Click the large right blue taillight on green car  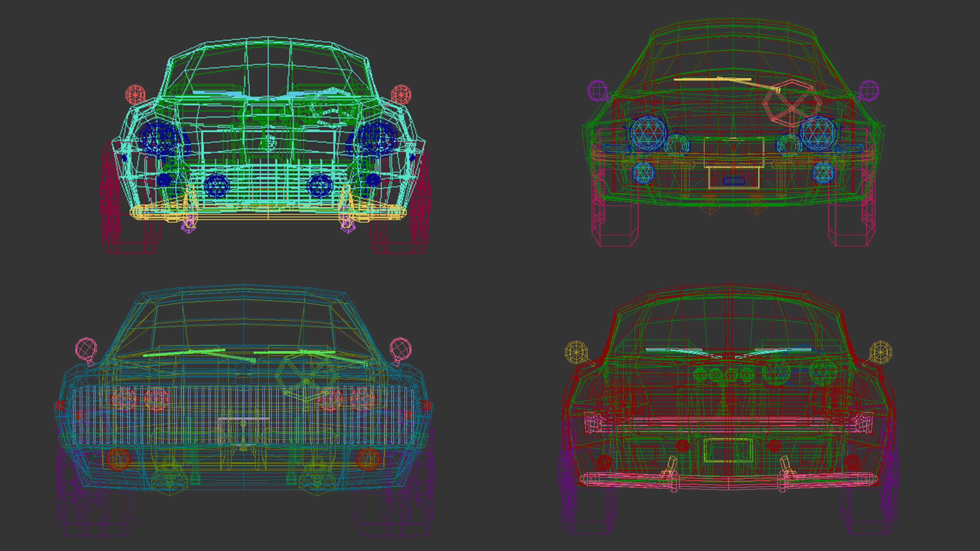pos(818,133)
